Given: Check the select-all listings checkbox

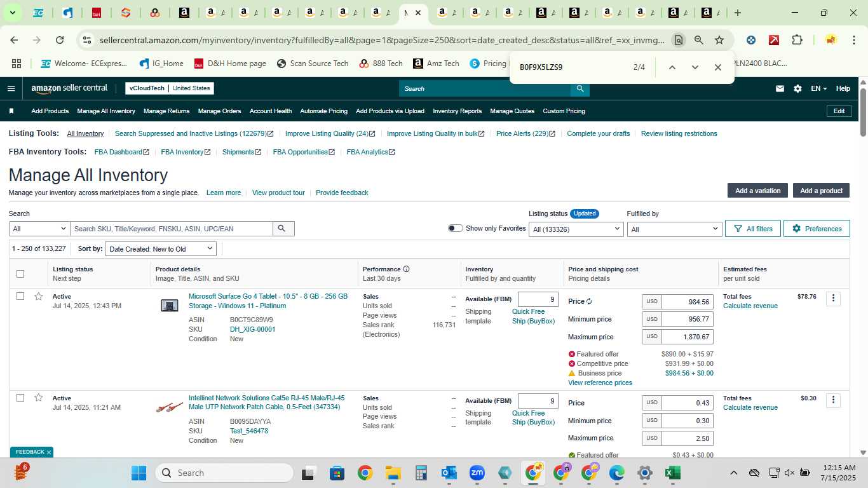Looking at the screenshot, I should [x=20, y=274].
